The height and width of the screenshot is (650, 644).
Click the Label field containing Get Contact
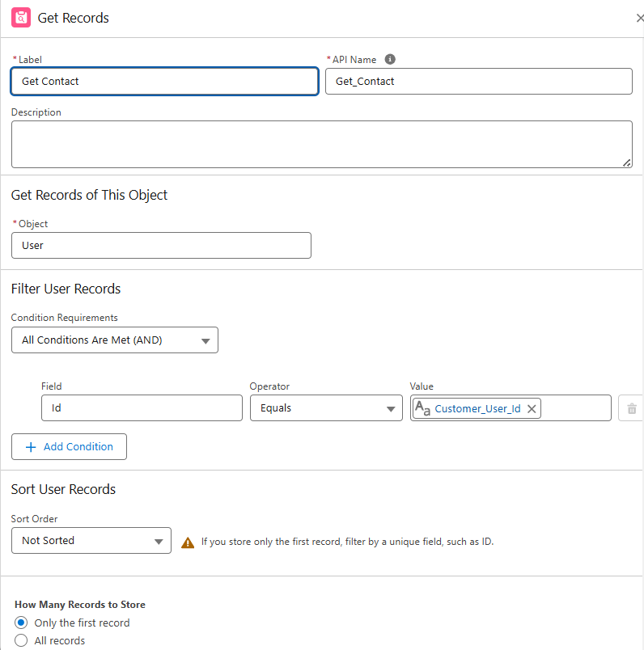coord(164,81)
